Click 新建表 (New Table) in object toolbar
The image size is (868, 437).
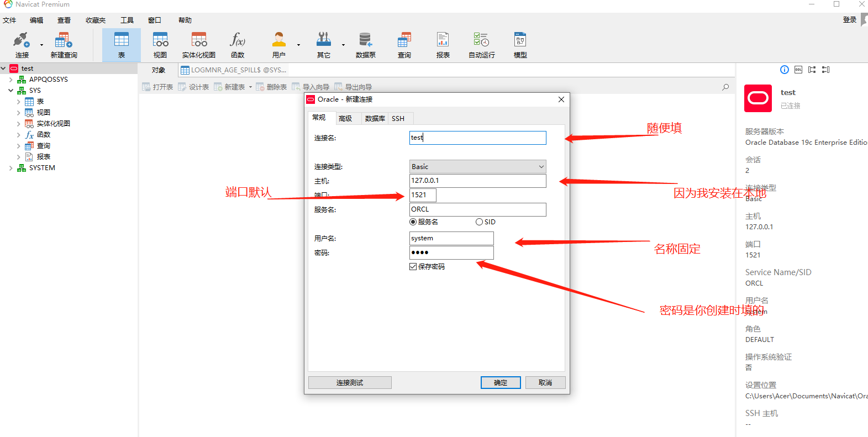(x=229, y=87)
